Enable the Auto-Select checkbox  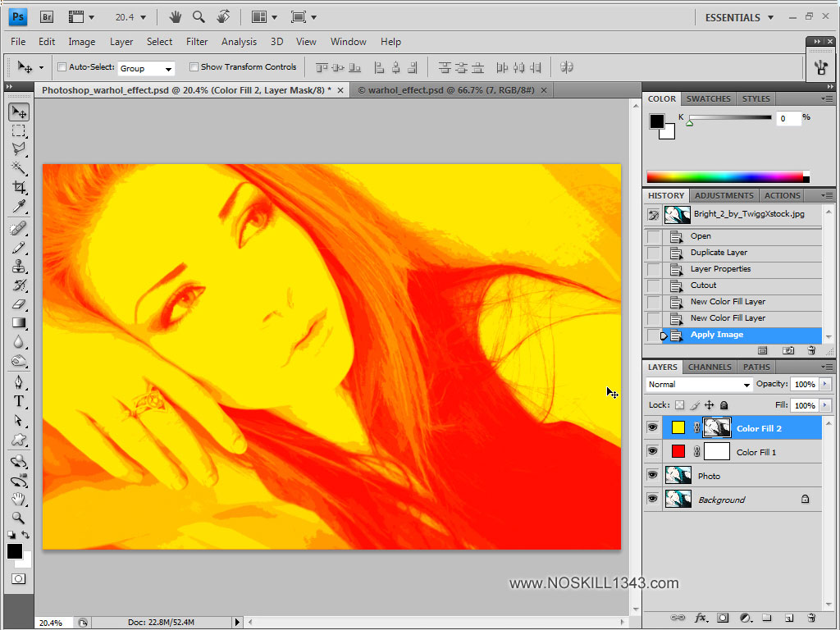tap(62, 67)
